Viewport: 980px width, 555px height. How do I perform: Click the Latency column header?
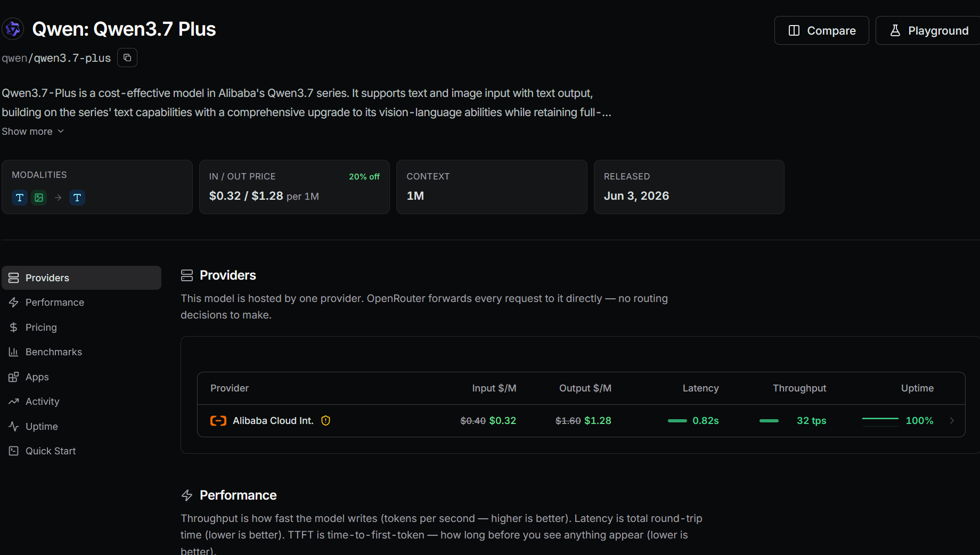[x=701, y=388]
